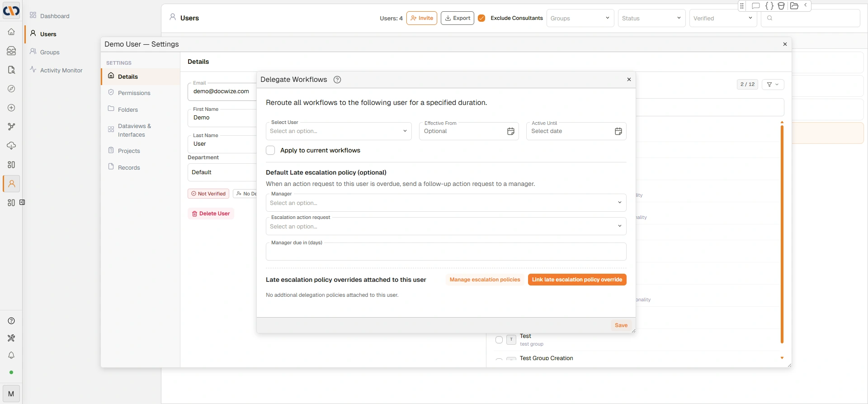Viewport: 868px width, 404px height.
Task: Open the M user avatar
Action: [x=11, y=394]
